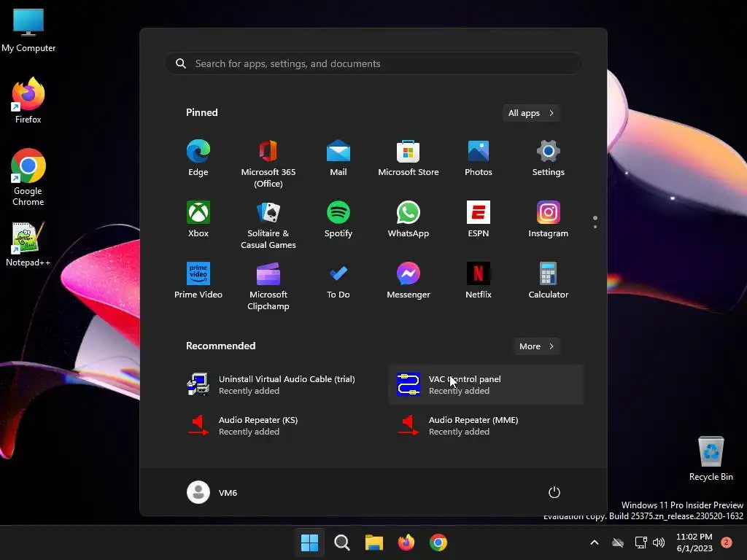Go to next pinned apps page dot
This screenshot has width=747, height=560.
coord(595,227)
